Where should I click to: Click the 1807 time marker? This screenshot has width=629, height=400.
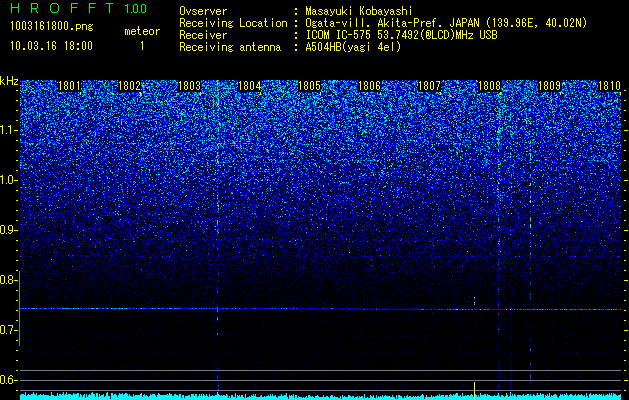click(429, 86)
